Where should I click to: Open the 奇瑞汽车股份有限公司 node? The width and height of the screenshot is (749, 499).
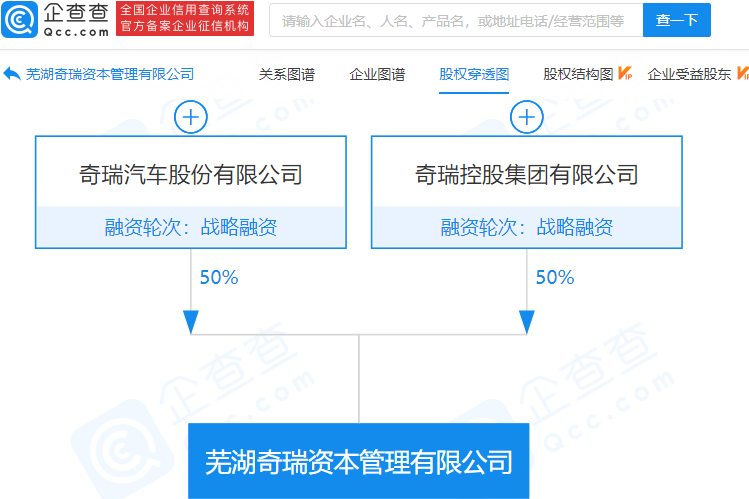[x=190, y=175]
